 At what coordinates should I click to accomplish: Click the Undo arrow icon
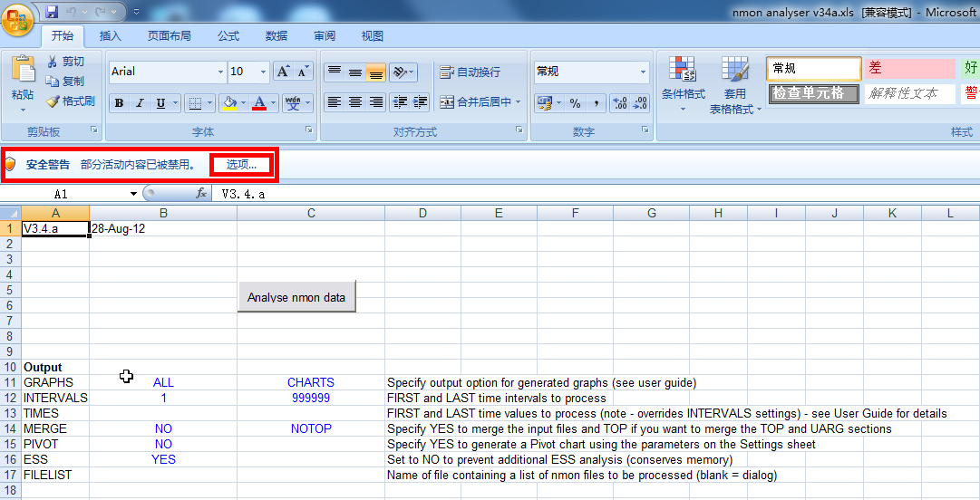tap(71, 12)
